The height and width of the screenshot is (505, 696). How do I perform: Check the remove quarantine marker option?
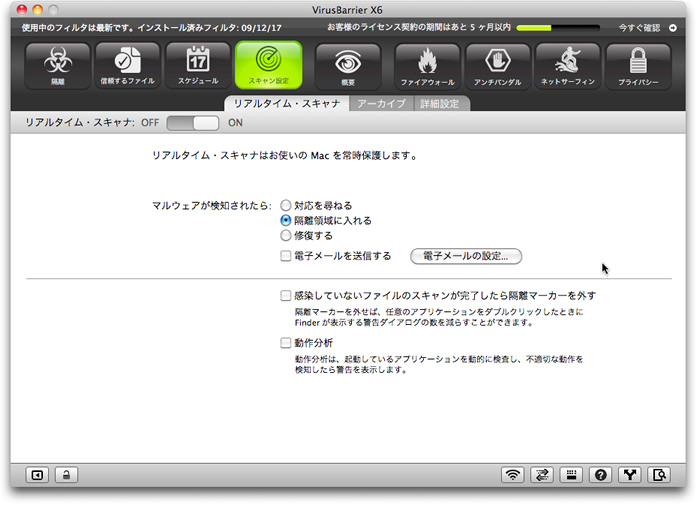coord(286,296)
